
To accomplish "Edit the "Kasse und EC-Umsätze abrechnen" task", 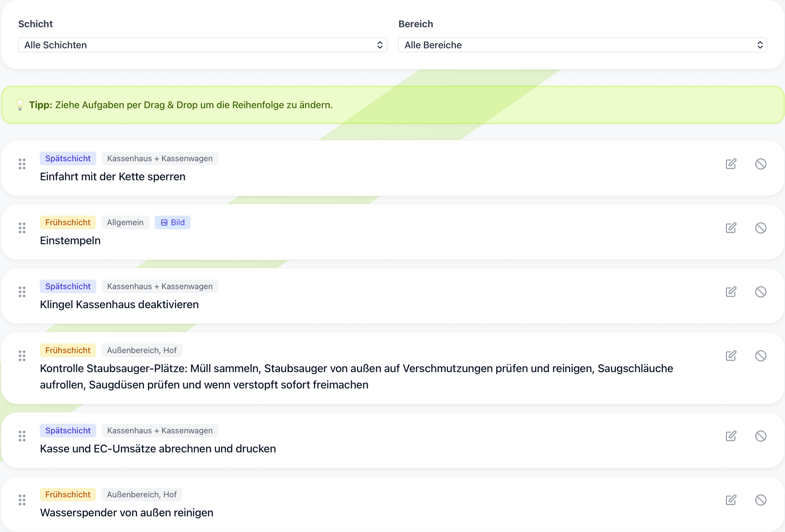I will tap(731, 436).
